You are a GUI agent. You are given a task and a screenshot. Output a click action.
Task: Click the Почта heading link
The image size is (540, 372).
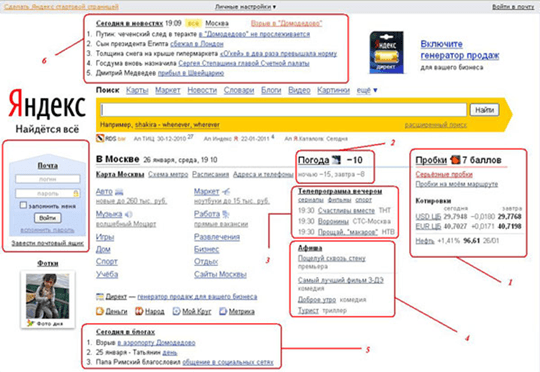click(48, 166)
